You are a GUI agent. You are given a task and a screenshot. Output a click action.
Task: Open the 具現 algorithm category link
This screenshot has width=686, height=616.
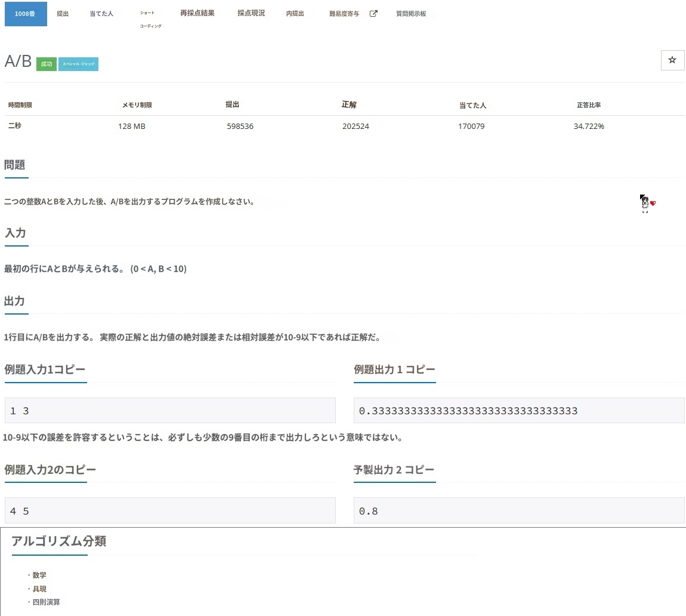(x=39, y=589)
